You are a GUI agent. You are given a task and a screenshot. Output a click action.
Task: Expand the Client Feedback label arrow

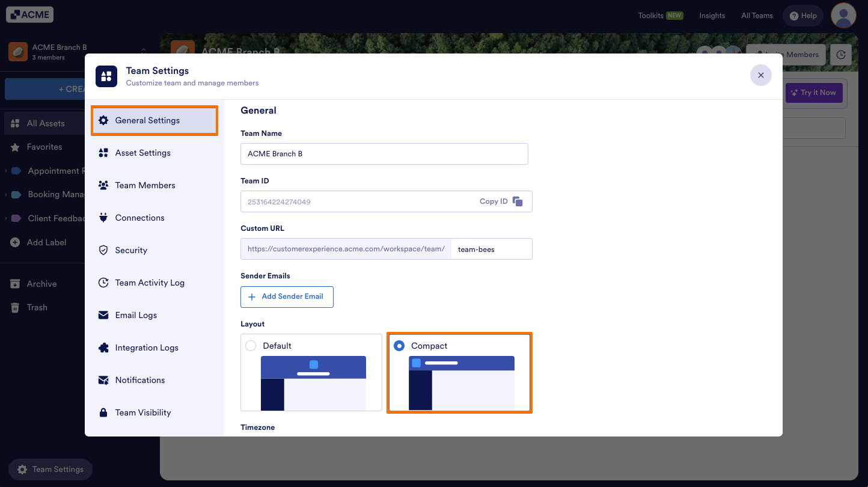[6, 218]
